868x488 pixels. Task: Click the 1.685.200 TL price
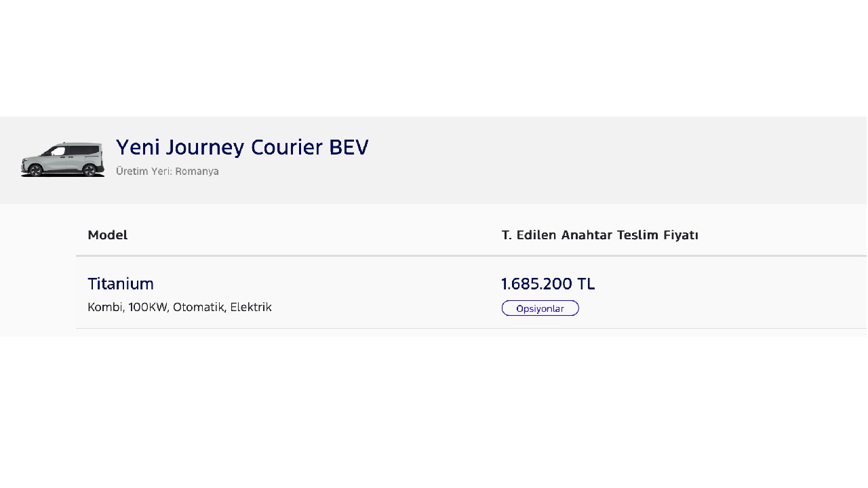548,284
